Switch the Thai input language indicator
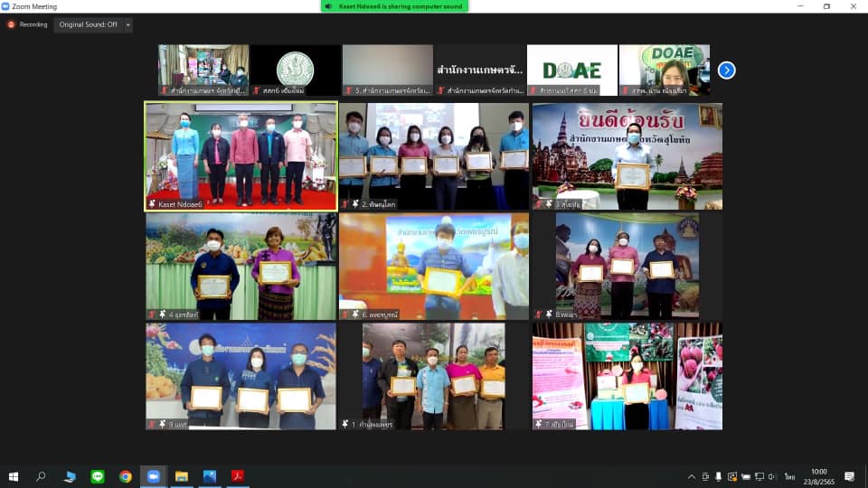This screenshot has width=868, height=488. 789,476
